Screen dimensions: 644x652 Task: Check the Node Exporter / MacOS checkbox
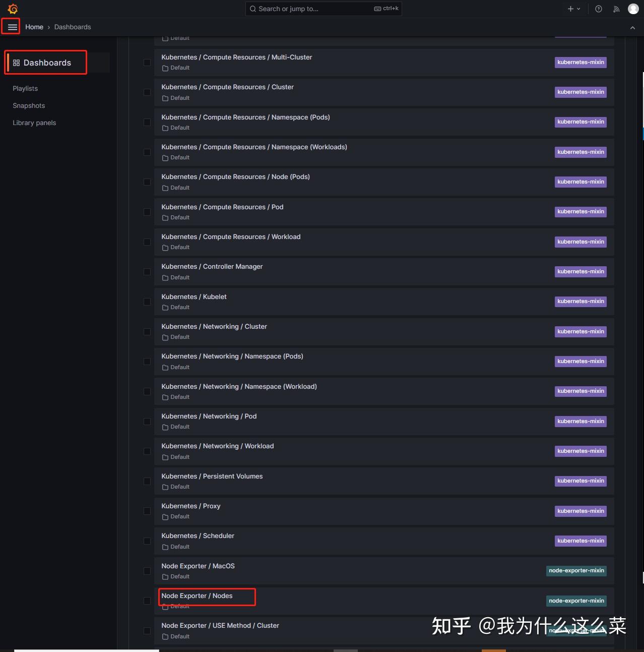tap(147, 571)
